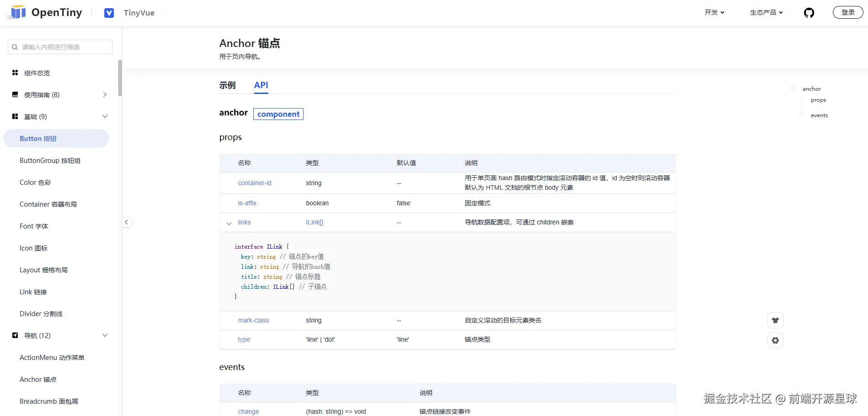Image resolution: width=868 pixels, height=416 pixels.
Task: Click the ILink[] type link
Action: pos(314,222)
